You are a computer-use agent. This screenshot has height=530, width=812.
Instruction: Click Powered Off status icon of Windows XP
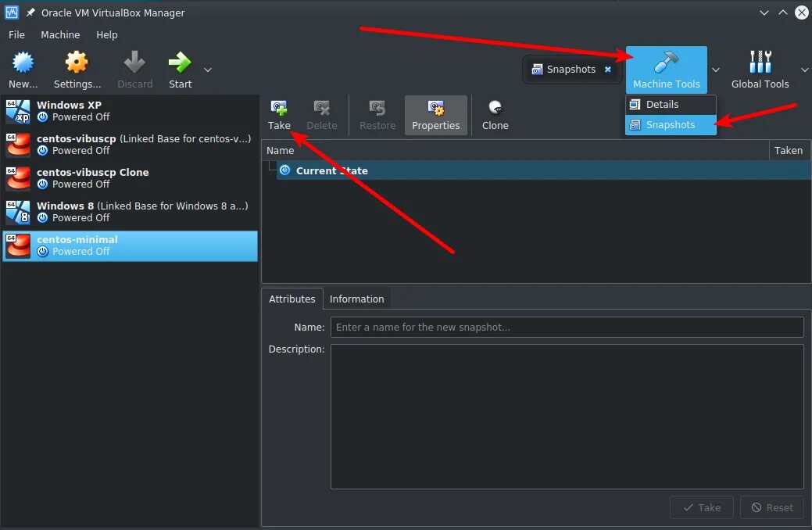tap(43, 117)
